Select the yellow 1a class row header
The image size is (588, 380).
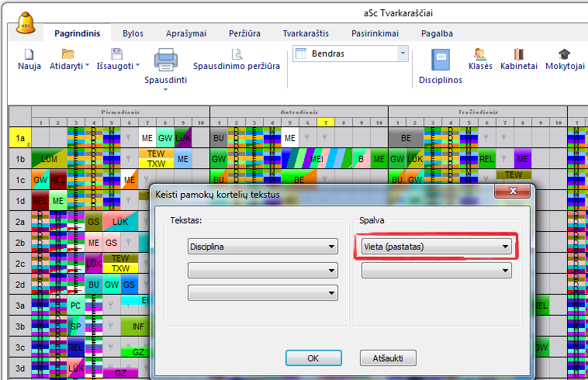[19, 137]
